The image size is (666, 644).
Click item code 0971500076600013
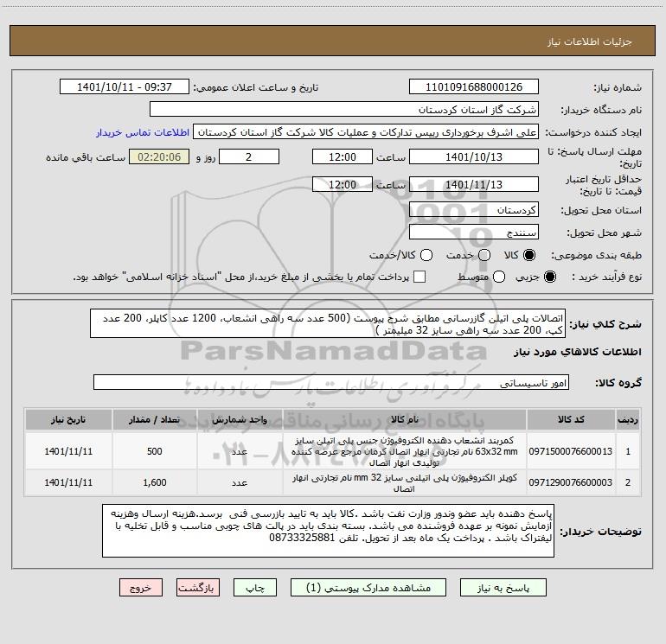(x=571, y=451)
